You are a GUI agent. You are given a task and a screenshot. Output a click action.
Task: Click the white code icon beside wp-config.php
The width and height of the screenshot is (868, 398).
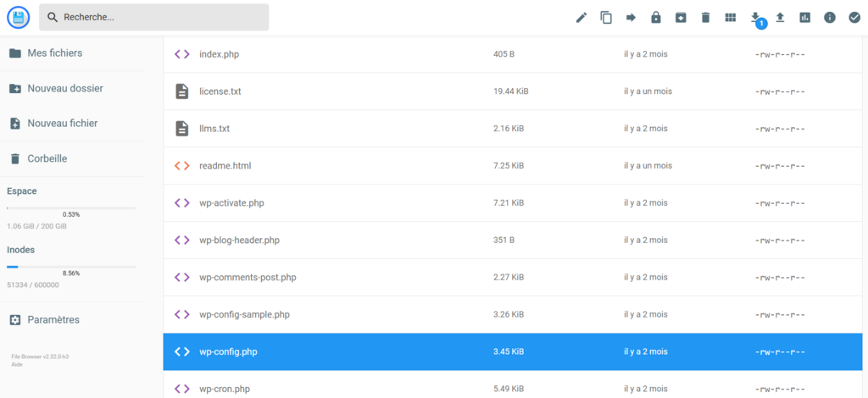[182, 351]
